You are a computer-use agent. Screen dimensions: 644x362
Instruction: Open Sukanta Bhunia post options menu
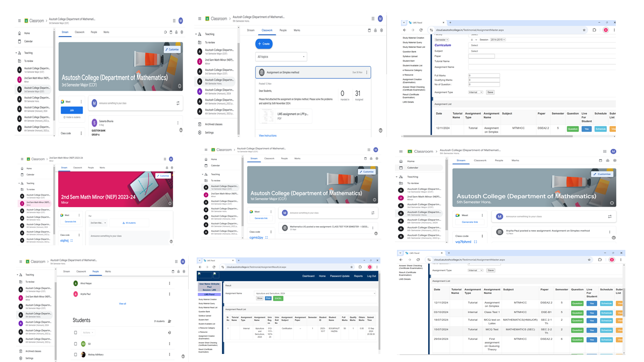point(178,123)
